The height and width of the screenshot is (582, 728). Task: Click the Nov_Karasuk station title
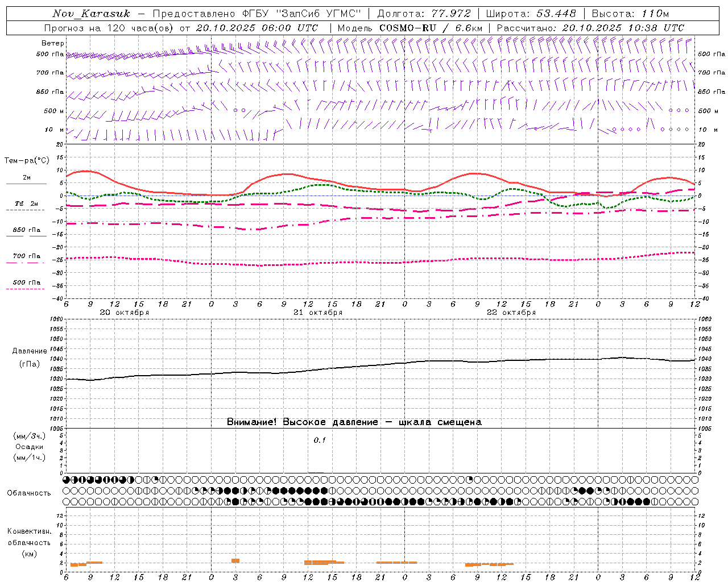click(x=91, y=14)
